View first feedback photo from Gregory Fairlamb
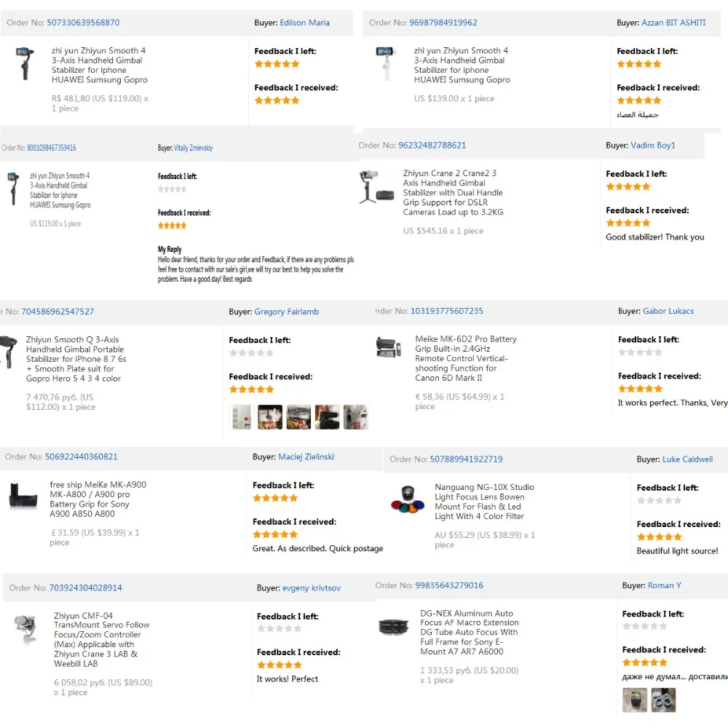728x728 pixels. 240,417
